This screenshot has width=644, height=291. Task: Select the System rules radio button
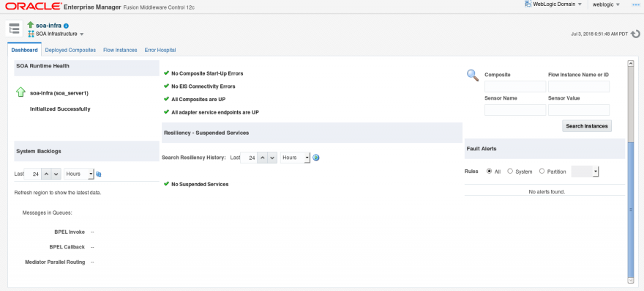click(x=510, y=172)
